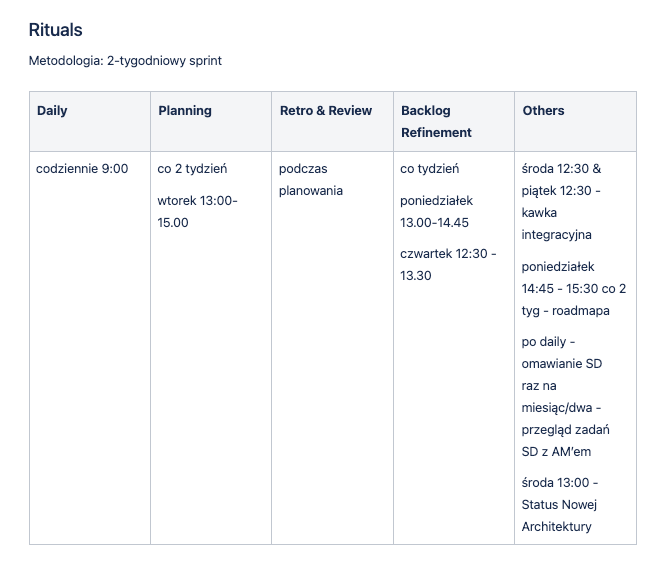
Task: Click the poniedziałek 13.00-14.45 entry
Action: coord(436,211)
